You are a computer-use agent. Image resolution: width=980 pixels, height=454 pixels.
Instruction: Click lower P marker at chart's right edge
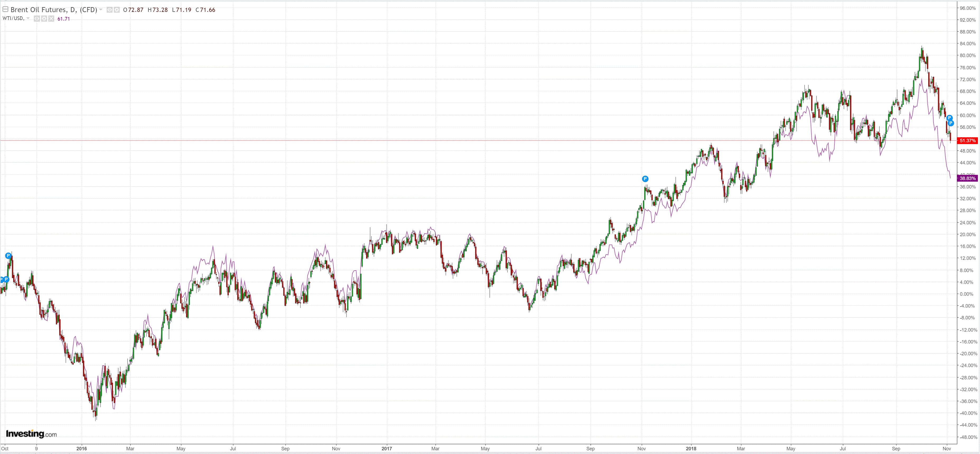pyautogui.click(x=951, y=123)
